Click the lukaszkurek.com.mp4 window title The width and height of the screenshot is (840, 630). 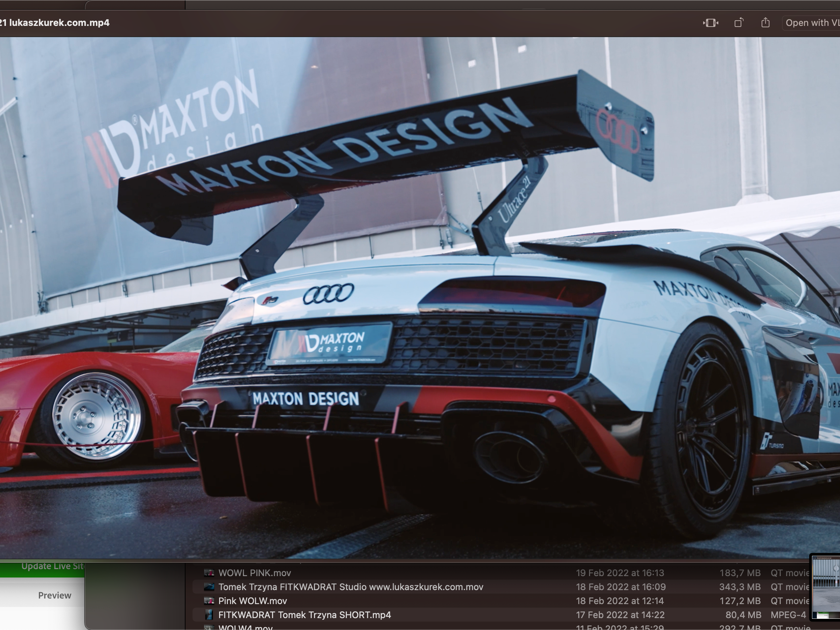[x=57, y=23]
